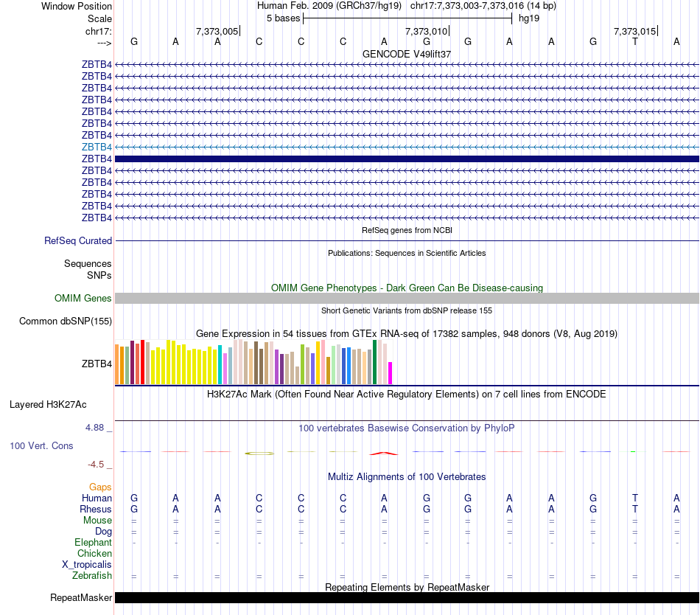
Task: Click the magenta bar in GTEx expression chart
Action: click(391, 372)
